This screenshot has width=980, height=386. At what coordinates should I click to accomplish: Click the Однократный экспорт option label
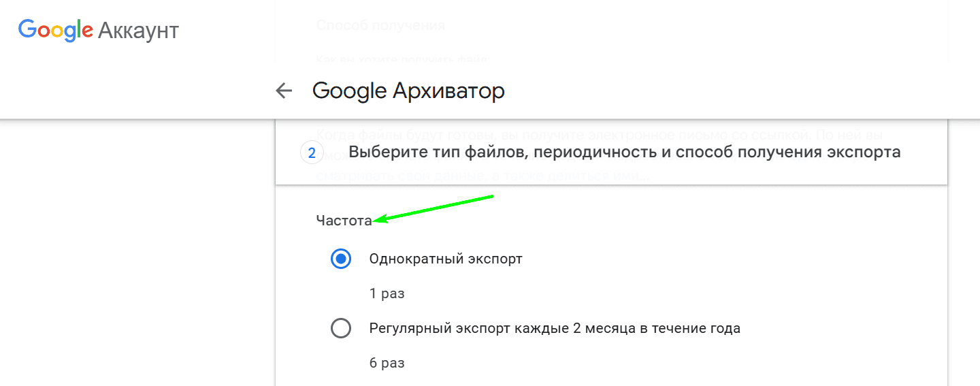click(446, 259)
